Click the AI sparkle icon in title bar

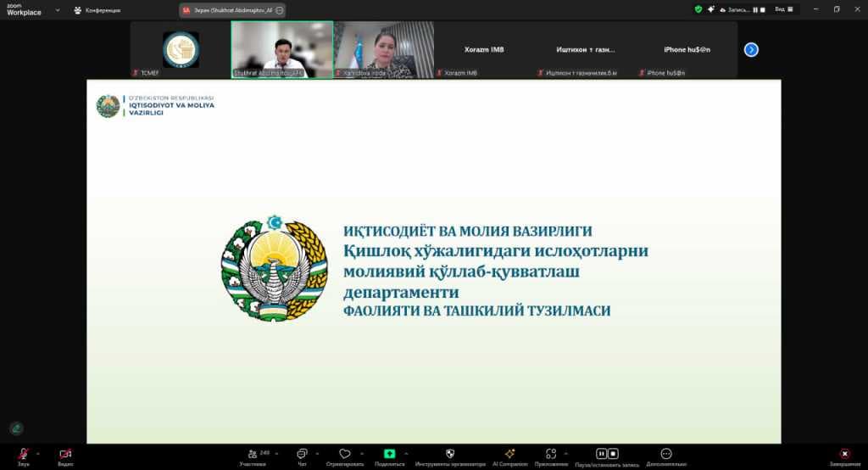click(711, 9)
